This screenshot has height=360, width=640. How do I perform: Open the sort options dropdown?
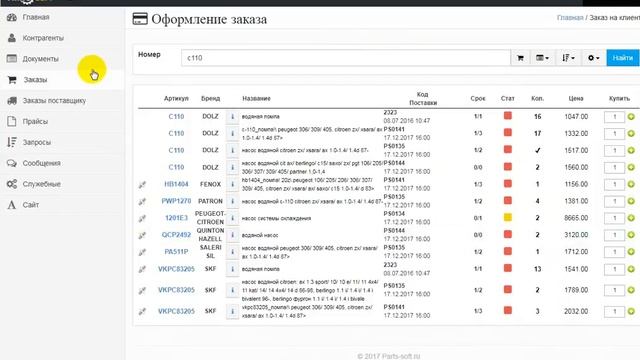pyautogui.click(x=568, y=58)
